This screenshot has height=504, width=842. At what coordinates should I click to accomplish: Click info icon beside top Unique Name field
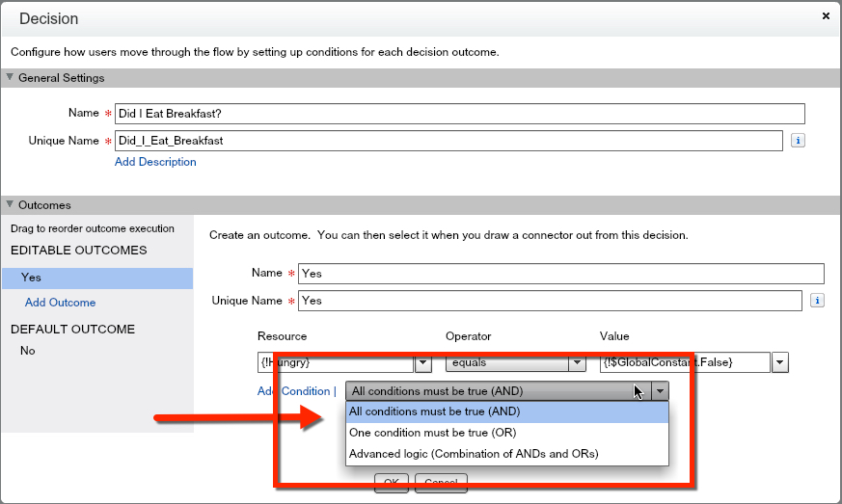click(798, 141)
